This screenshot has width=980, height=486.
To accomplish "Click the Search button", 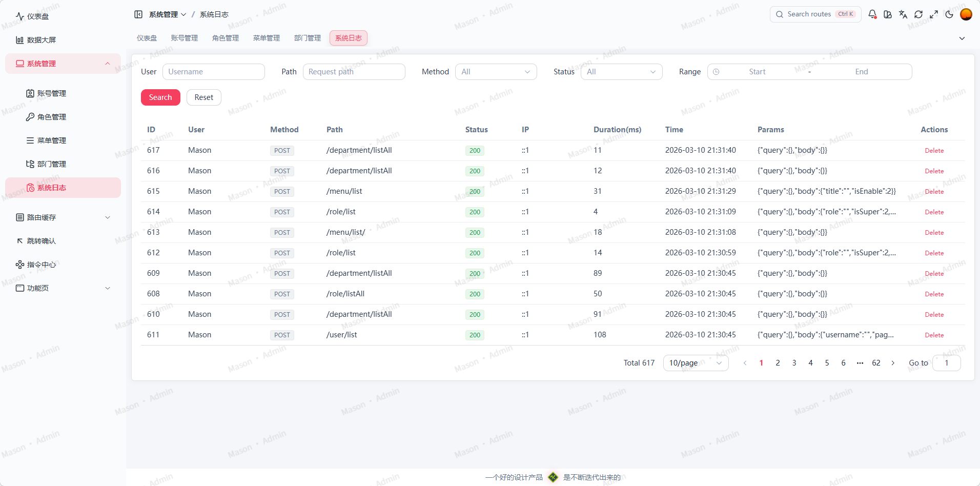I will coord(160,97).
